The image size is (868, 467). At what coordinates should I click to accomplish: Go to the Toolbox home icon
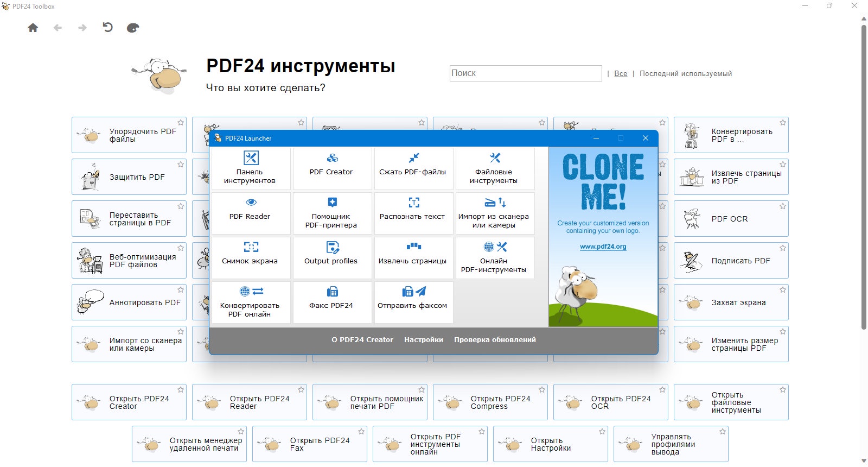(x=33, y=28)
